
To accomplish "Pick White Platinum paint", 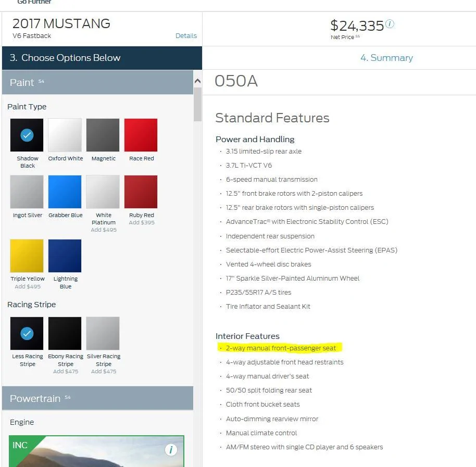I will 103,192.
